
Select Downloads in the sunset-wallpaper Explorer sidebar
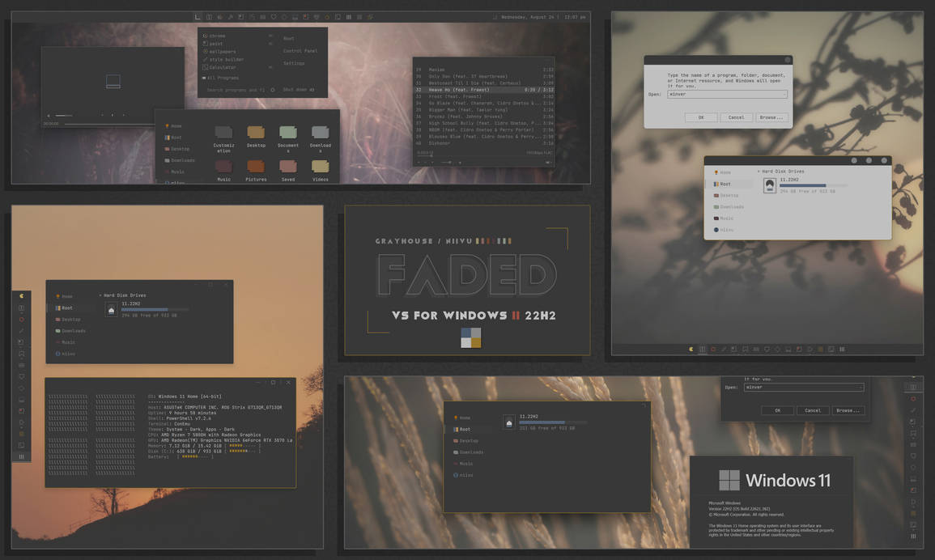71,330
